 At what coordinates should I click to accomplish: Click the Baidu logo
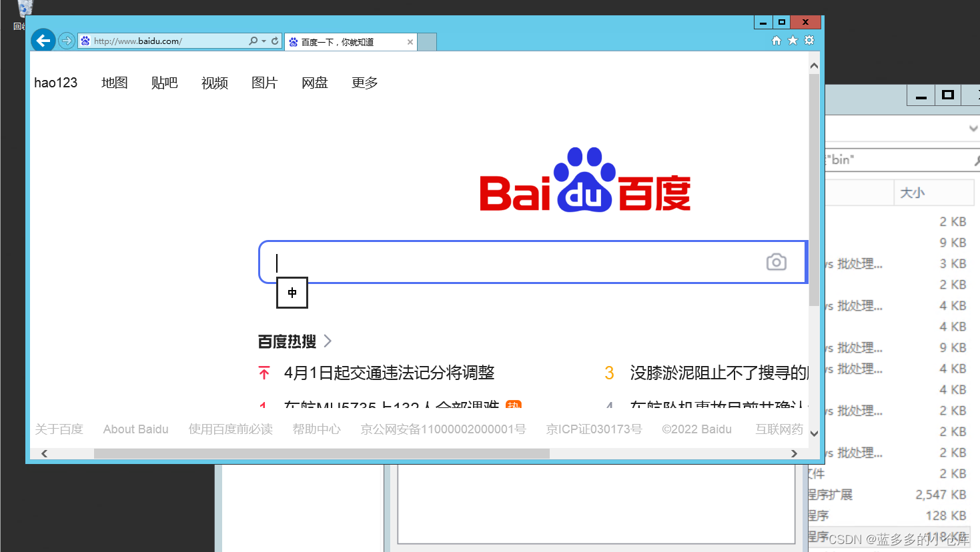click(x=585, y=180)
